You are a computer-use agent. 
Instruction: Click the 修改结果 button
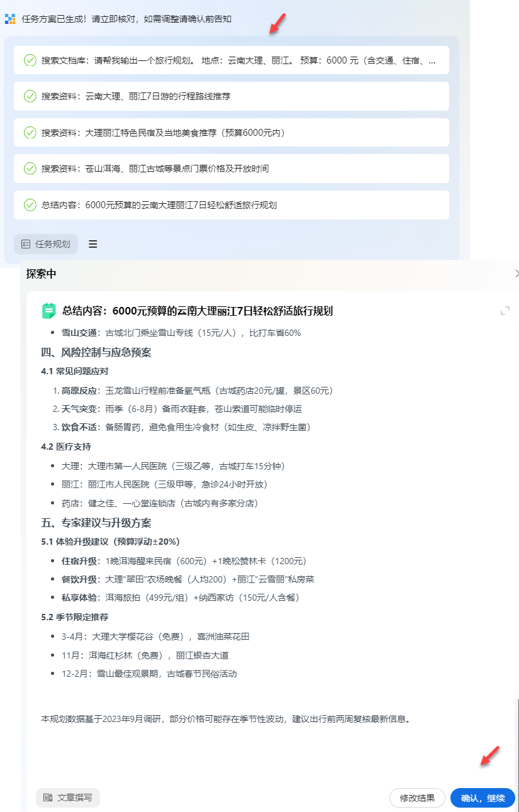click(x=417, y=798)
